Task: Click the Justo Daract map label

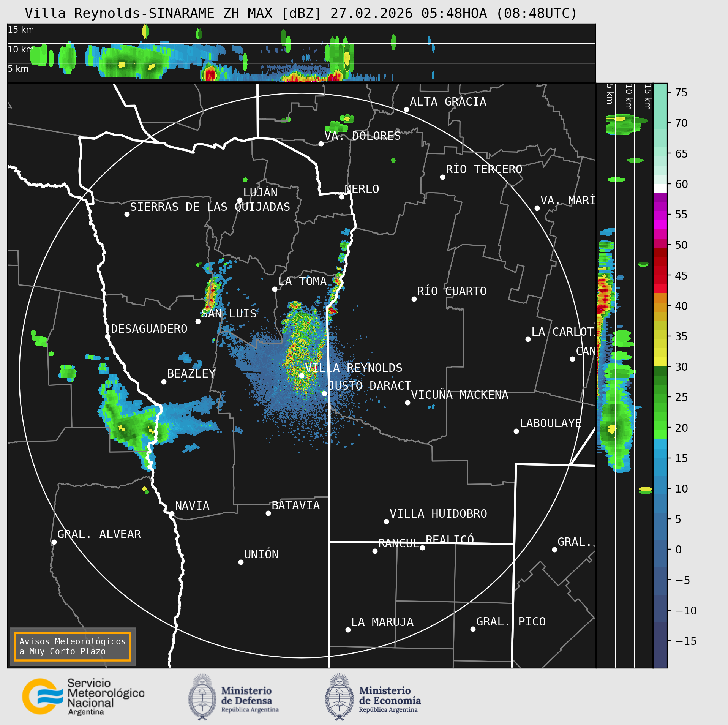Action: pyautogui.click(x=370, y=386)
